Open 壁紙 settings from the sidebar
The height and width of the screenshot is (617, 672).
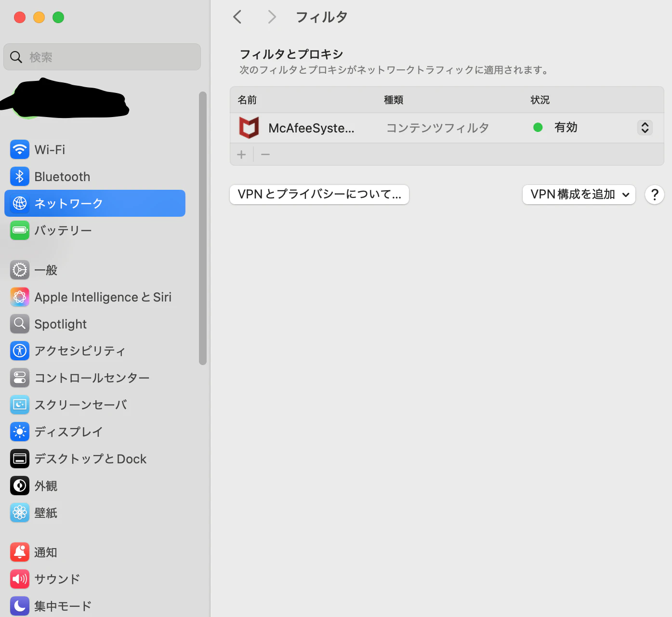(x=46, y=512)
